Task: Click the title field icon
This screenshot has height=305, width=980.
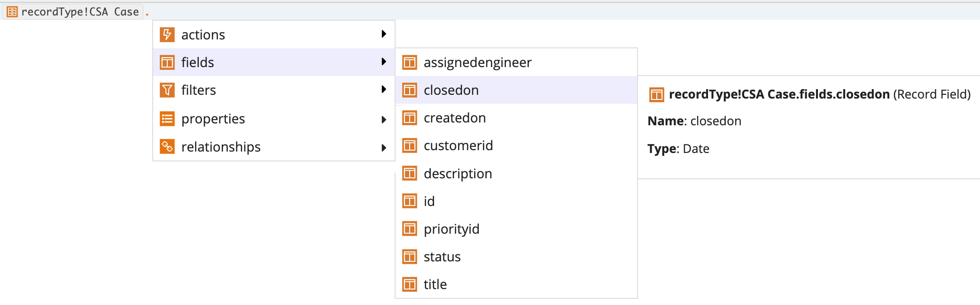Action: point(410,284)
